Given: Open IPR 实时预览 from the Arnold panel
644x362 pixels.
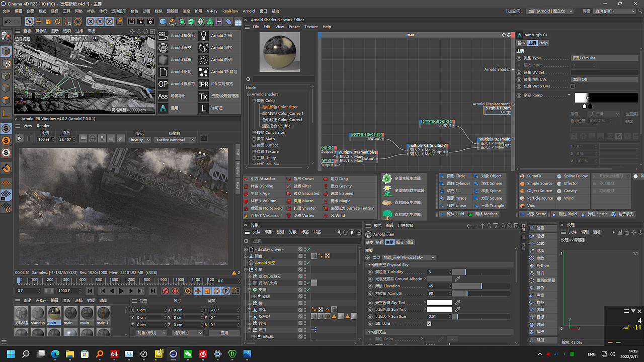Looking at the screenshot, I should point(203,84).
